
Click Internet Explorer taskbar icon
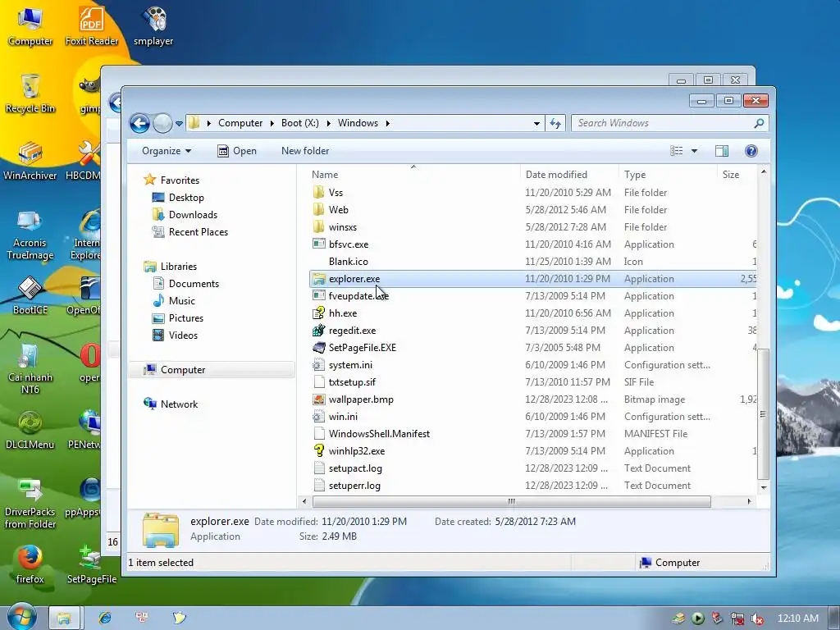(104, 618)
